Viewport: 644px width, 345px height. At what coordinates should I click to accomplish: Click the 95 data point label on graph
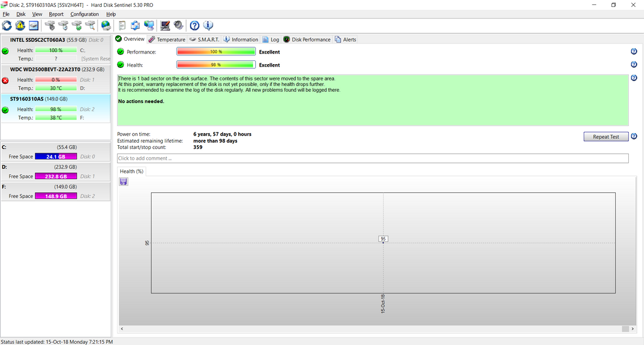point(383,239)
